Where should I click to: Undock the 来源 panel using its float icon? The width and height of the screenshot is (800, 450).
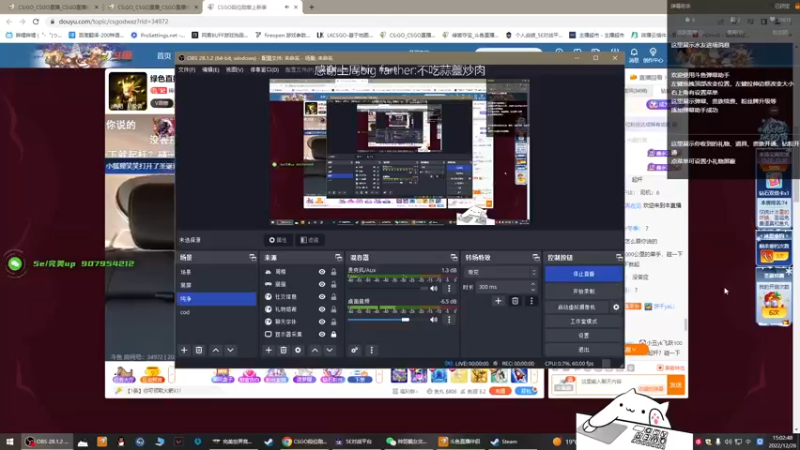338,258
